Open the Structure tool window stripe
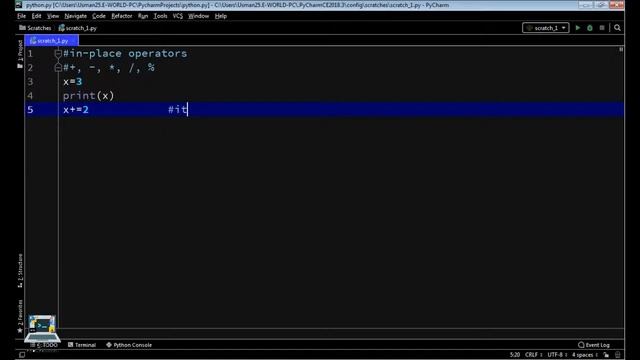This screenshot has height=360, width=640. [x=20, y=271]
